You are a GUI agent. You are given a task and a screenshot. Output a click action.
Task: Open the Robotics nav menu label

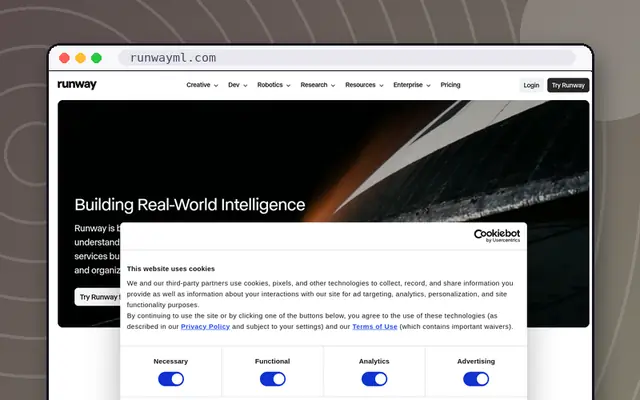(270, 85)
